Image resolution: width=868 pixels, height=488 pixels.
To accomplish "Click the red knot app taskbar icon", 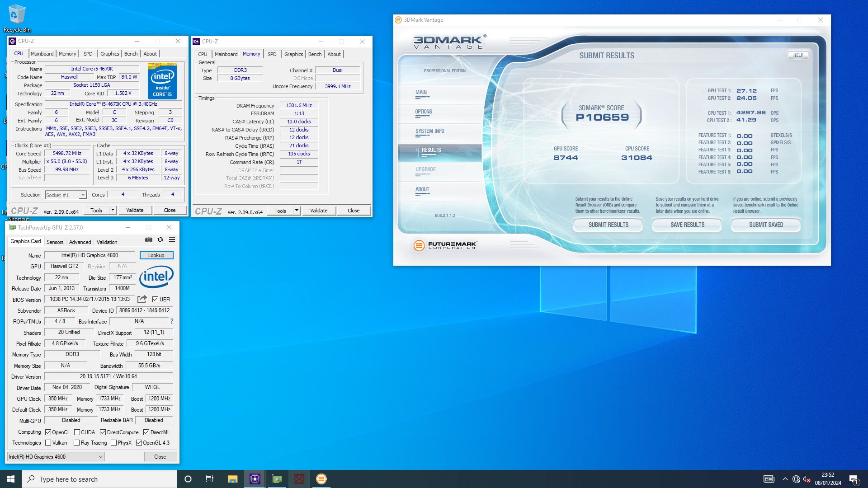I will [x=299, y=479].
